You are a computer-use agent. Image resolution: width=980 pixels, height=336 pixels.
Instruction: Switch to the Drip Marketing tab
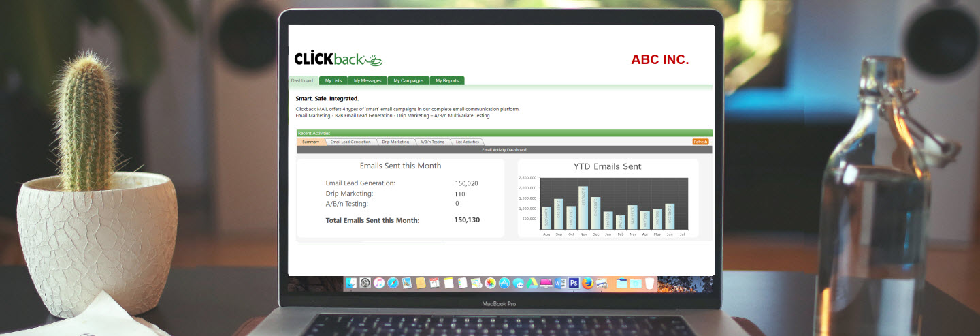tap(395, 142)
